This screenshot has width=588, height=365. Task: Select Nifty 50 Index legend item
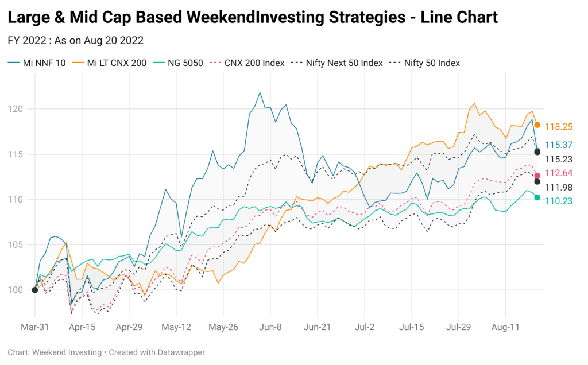click(425, 63)
